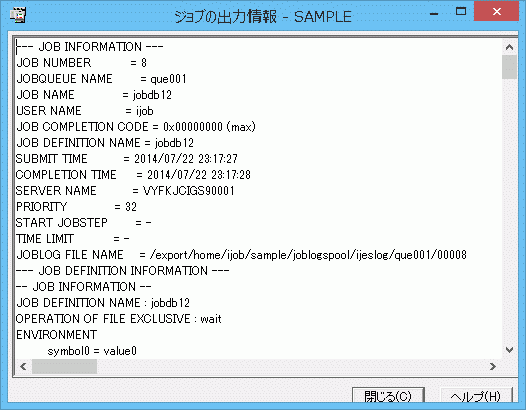Click the vertical scrollbar down arrow
526x410 pixels.
click(509, 350)
